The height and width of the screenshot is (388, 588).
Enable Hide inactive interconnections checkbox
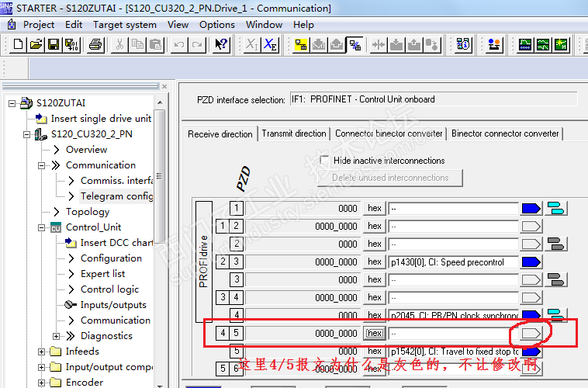[324, 160]
